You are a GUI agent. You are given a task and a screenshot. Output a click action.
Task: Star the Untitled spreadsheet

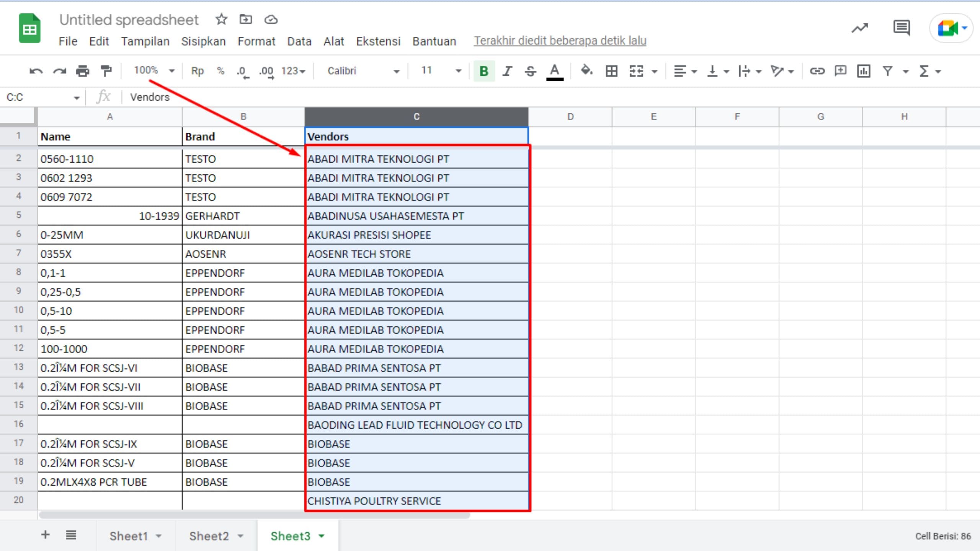click(x=221, y=19)
